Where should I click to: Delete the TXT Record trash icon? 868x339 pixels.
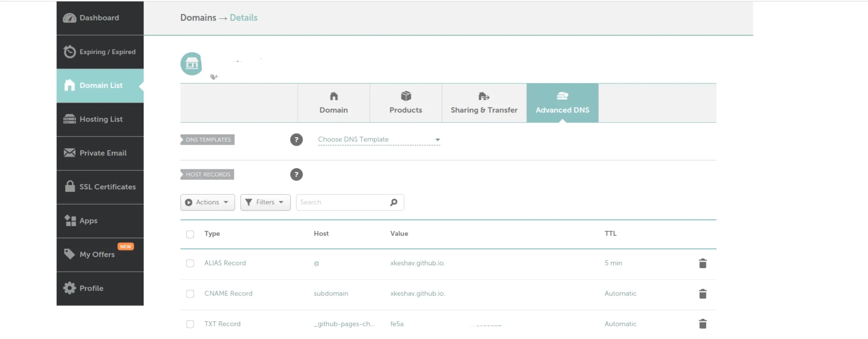pos(703,324)
